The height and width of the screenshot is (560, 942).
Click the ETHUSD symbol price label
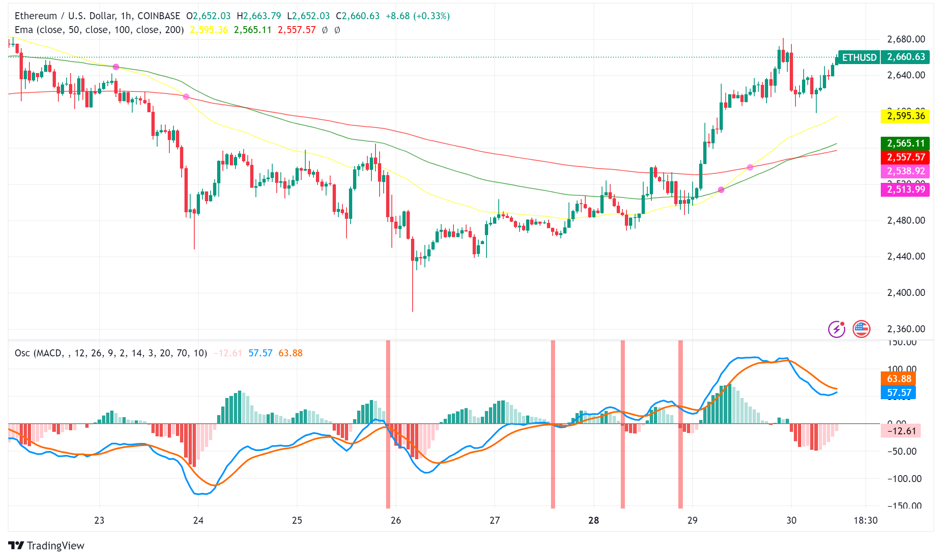pyautogui.click(x=859, y=57)
